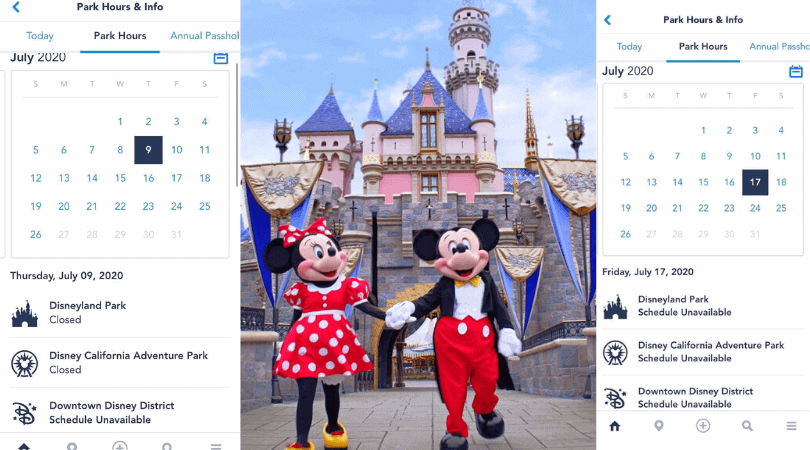Open California Adventure Park entry, right panel
The image size is (810, 450).
(703, 352)
